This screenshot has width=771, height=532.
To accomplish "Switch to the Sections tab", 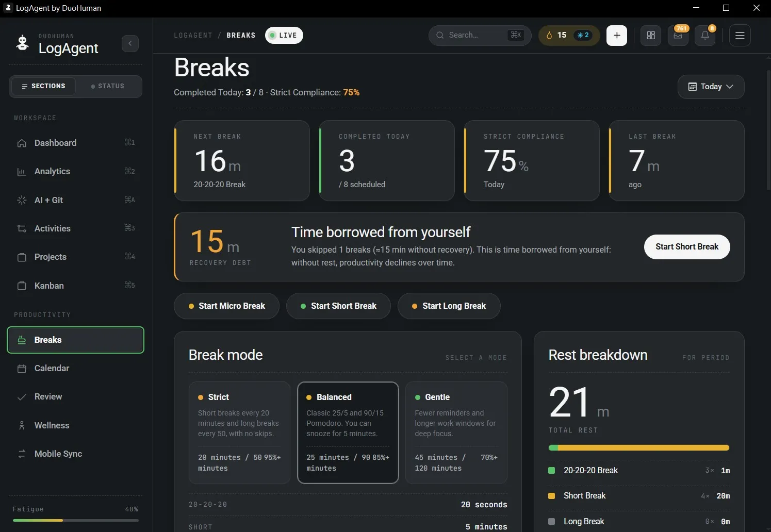I will point(43,86).
